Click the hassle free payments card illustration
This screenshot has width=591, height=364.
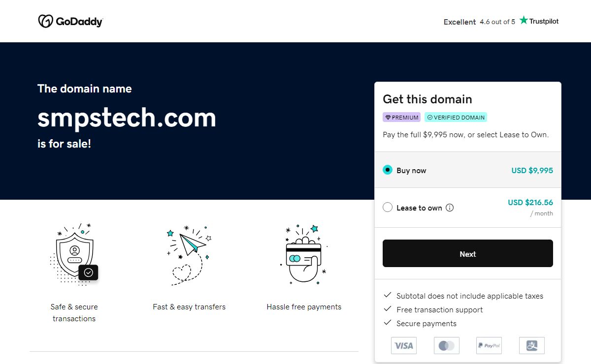(304, 254)
